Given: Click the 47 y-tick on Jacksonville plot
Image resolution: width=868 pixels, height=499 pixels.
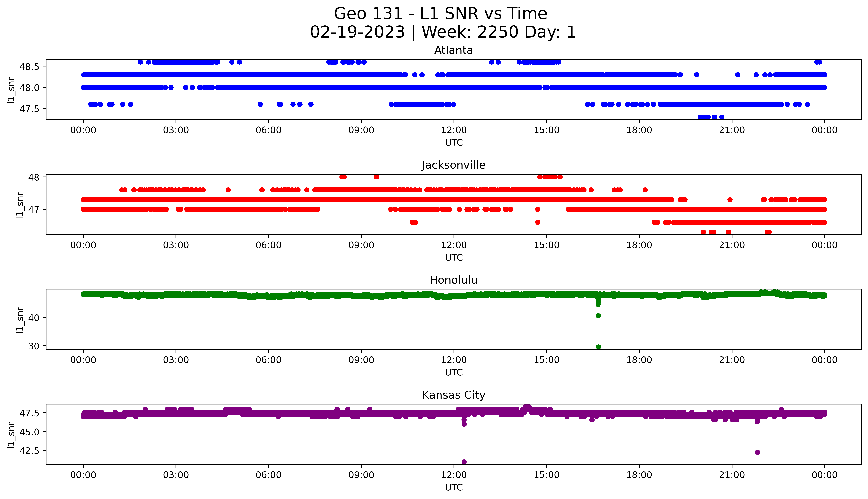Looking at the screenshot, I should pos(34,210).
